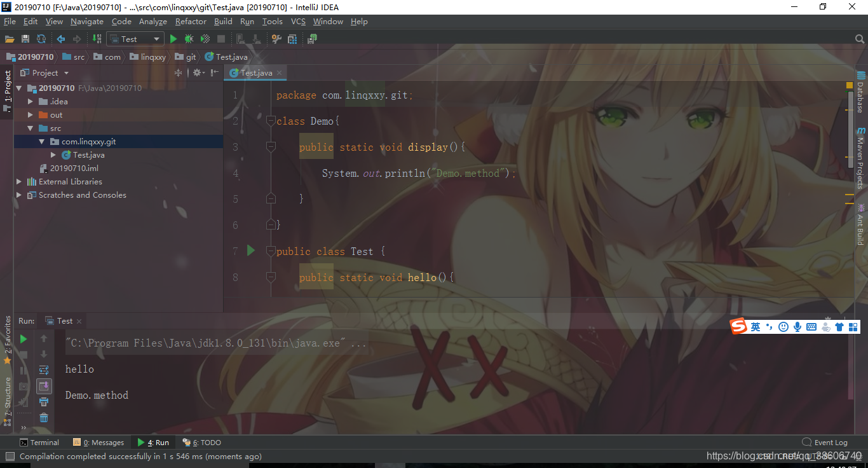The height and width of the screenshot is (468, 868).
Task: Open the Analyze menu
Action: tap(153, 21)
